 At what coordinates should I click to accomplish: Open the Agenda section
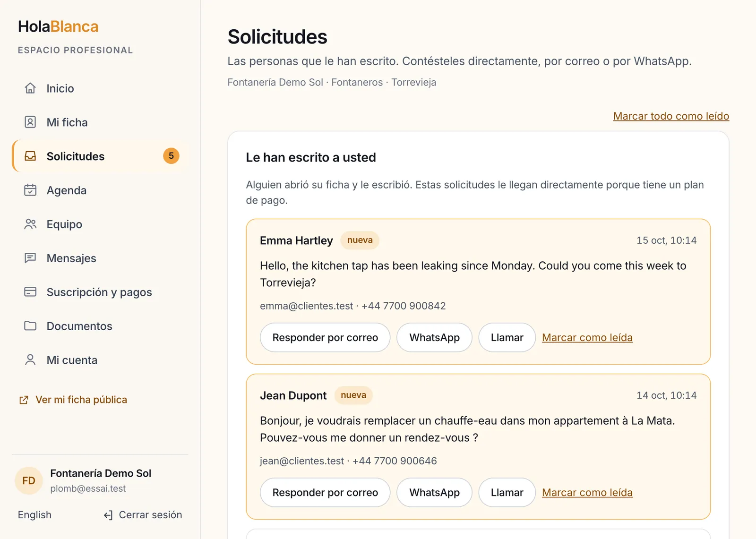[100, 190]
